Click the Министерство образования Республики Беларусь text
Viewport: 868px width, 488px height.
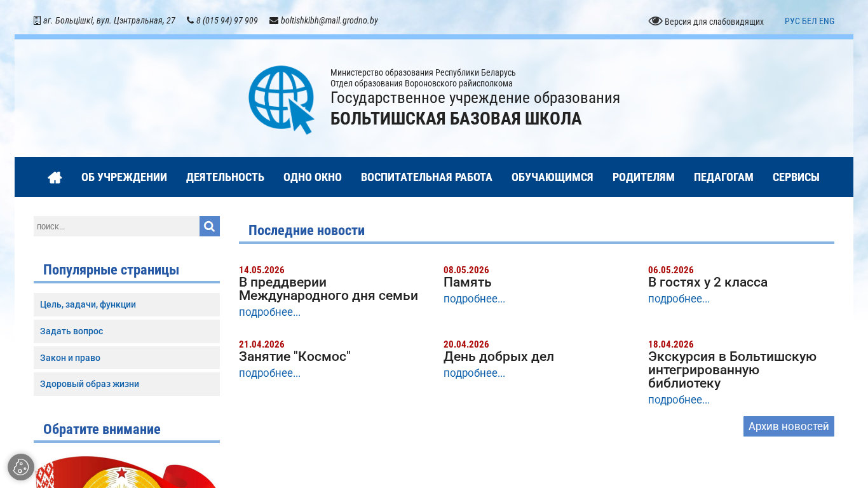423,72
